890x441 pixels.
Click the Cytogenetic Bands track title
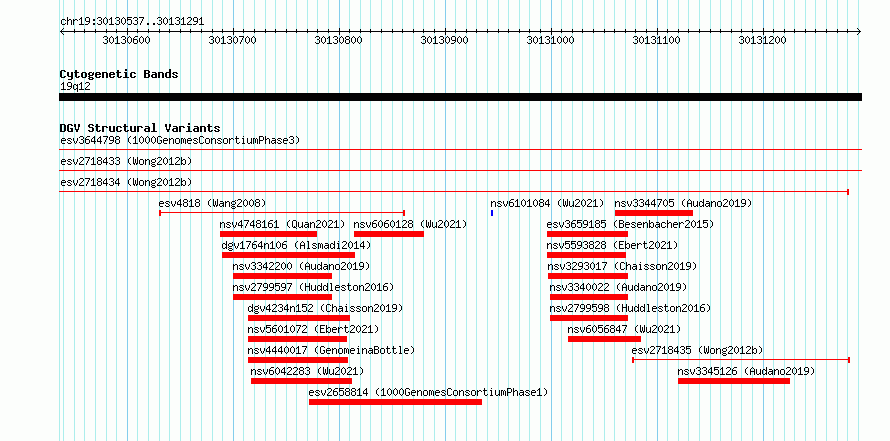[119, 74]
